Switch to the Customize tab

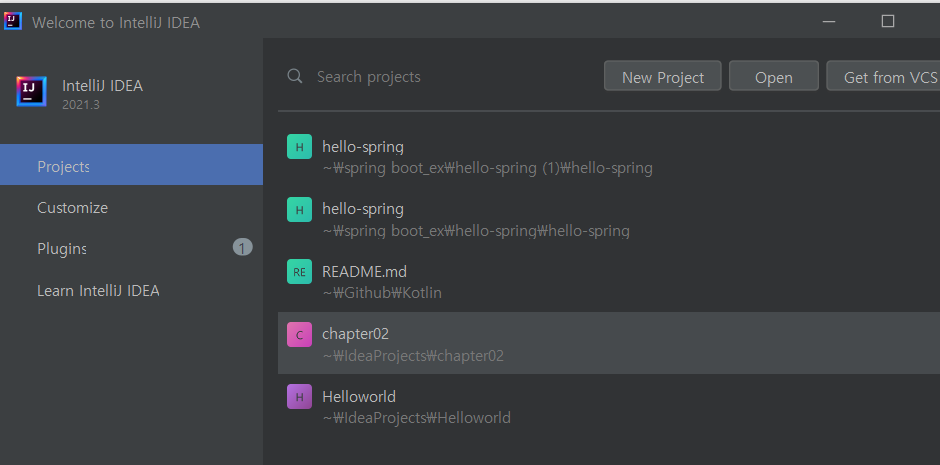[x=131, y=208]
